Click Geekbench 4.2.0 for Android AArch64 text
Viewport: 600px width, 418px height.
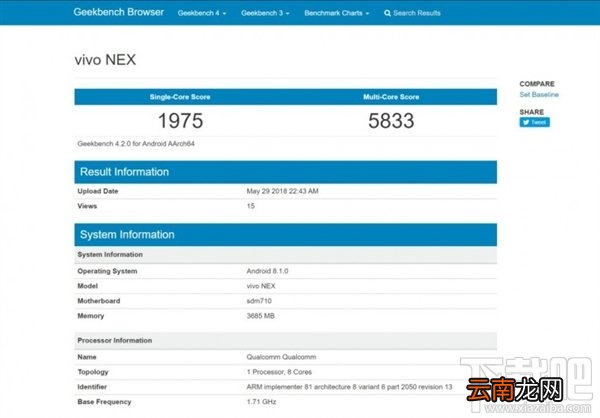(136, 144)
